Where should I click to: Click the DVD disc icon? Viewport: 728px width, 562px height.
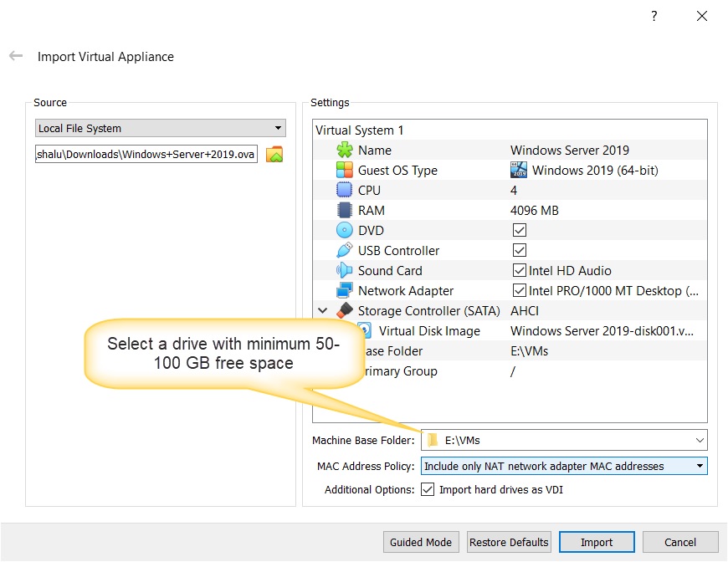345,230
